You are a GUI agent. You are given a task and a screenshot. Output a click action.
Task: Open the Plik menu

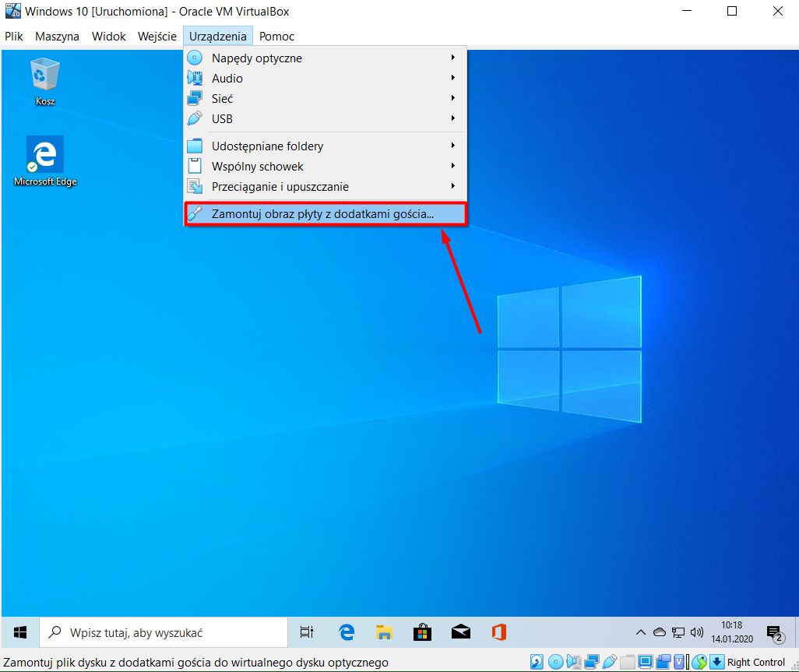[x=14, y=36]
